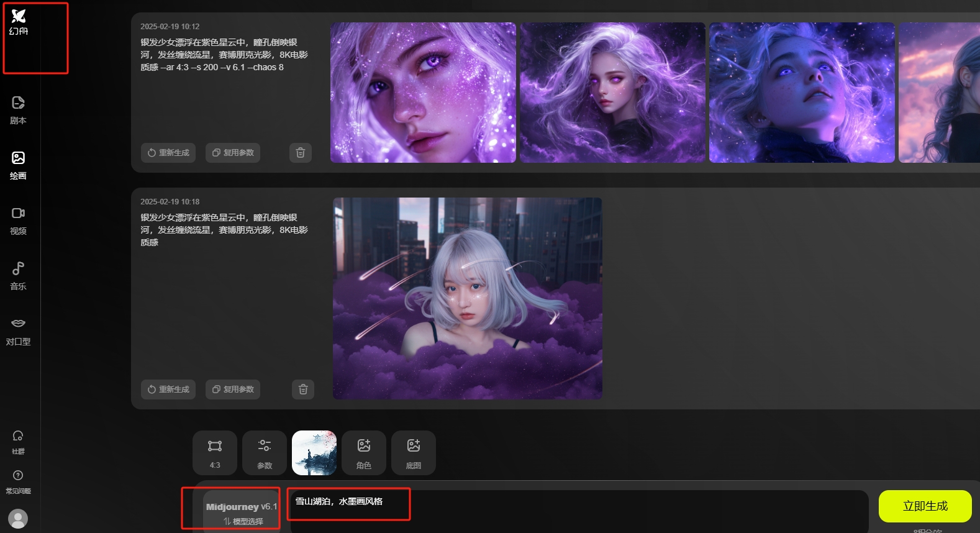Select the ink landscape style thumbnail
The height and width of the screenshot is (533, 980).
point(314,453)
